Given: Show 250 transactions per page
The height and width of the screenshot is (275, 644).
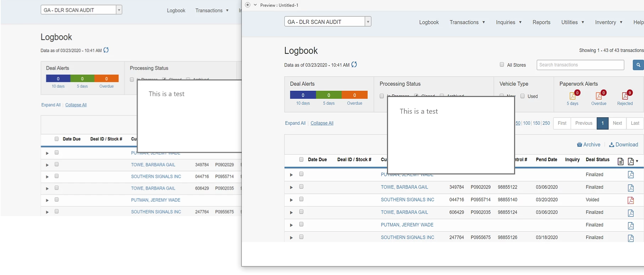Looking at the screenshot, I should point(546,123).
